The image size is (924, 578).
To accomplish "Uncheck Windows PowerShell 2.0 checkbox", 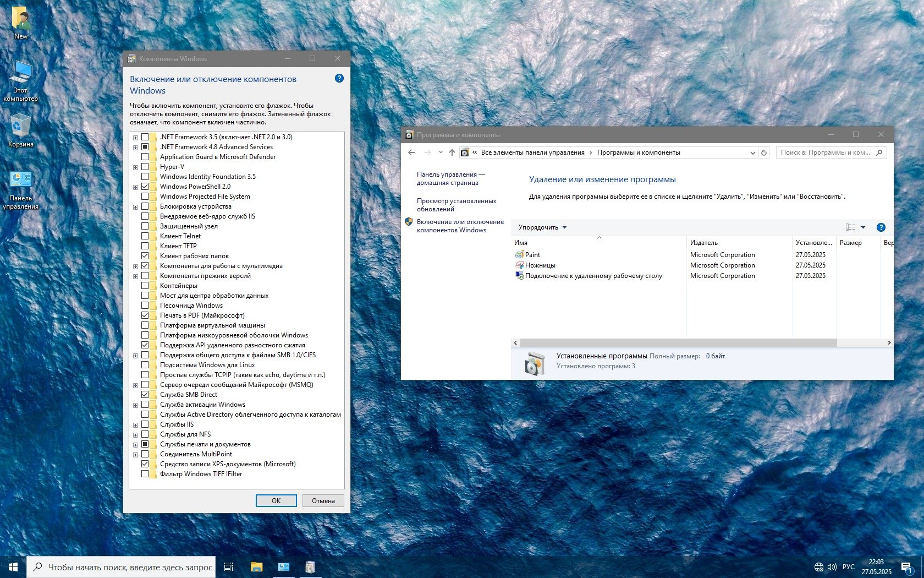I will (x=145, y=187).
